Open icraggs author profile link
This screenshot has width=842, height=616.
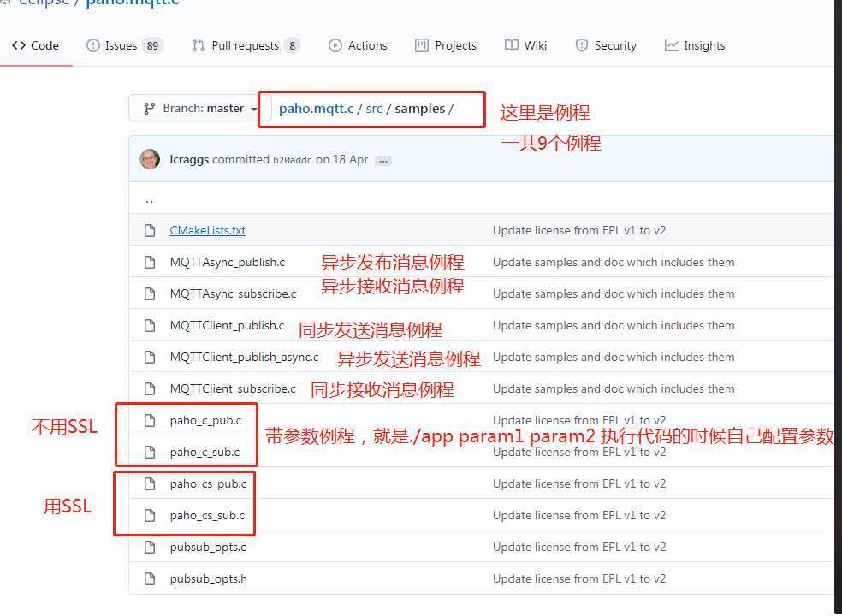coord(189,160)
